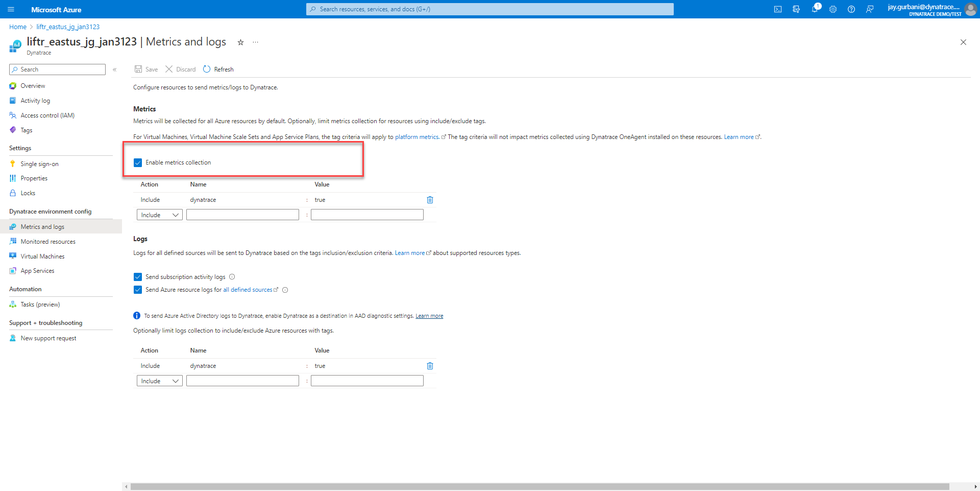Open the help question mark icon
Viewport: 980px width, 491px height.
coord(851,9)
